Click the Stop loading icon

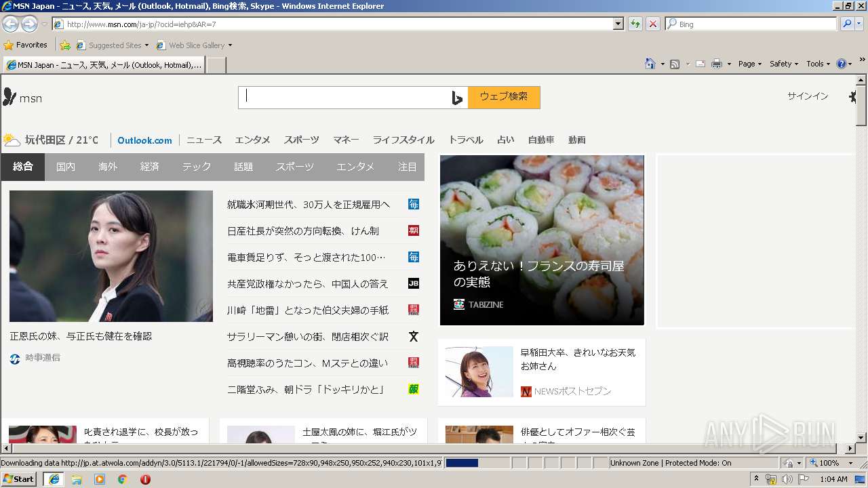652,24
